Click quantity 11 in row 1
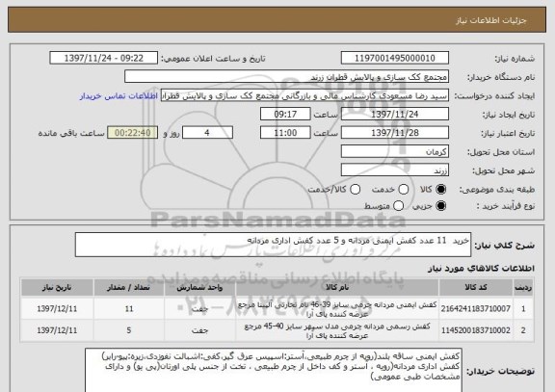 (129, 309)
